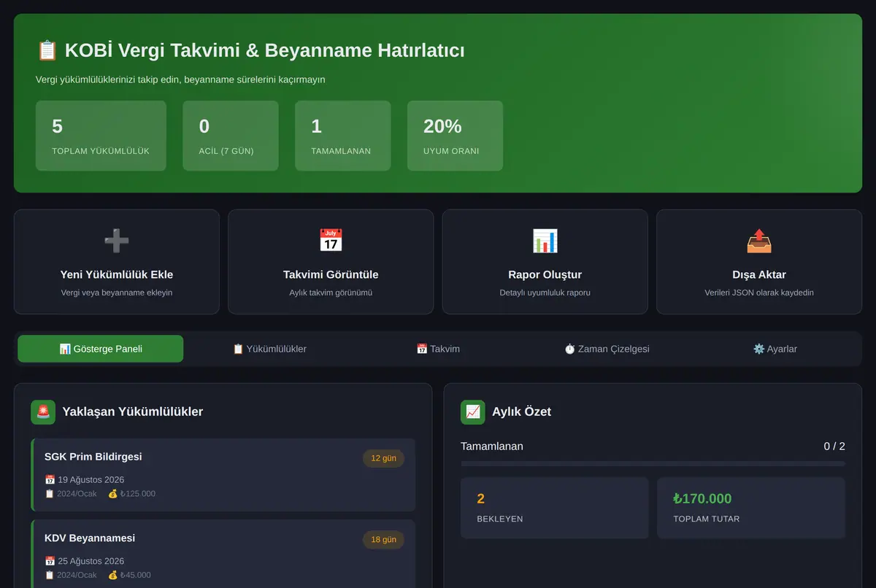
Task: Click Rapor Oluştur card title
Action: 545,275
